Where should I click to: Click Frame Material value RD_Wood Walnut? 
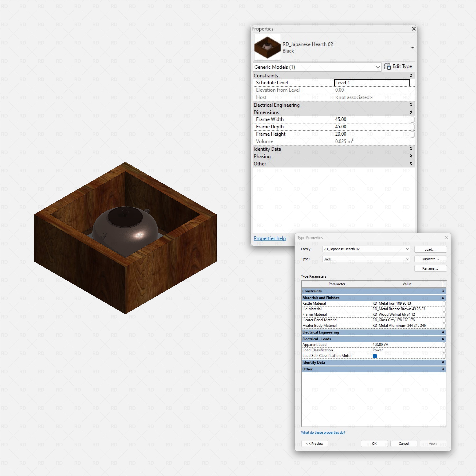[407, 315]
